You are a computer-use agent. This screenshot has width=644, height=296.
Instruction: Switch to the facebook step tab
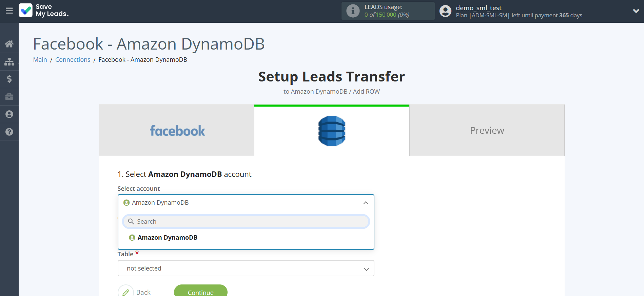point(177,131)
